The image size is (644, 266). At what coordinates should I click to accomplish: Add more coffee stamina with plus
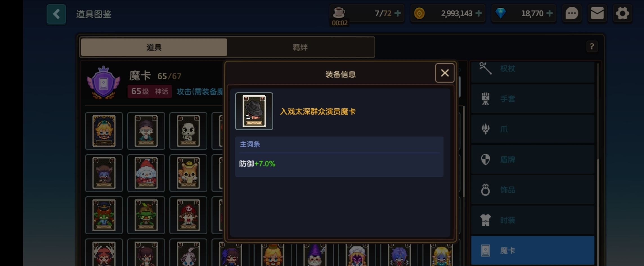pos(398,13)
